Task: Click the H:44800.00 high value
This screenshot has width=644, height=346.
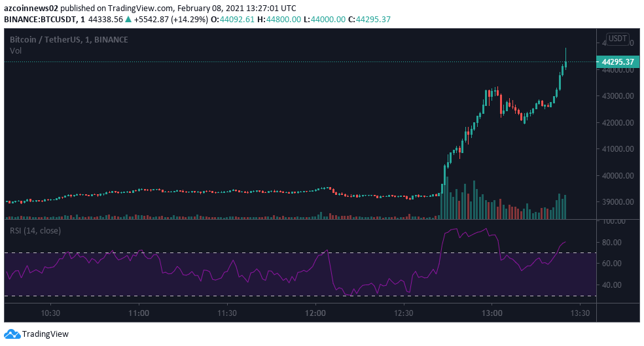Action: (279, 19)
